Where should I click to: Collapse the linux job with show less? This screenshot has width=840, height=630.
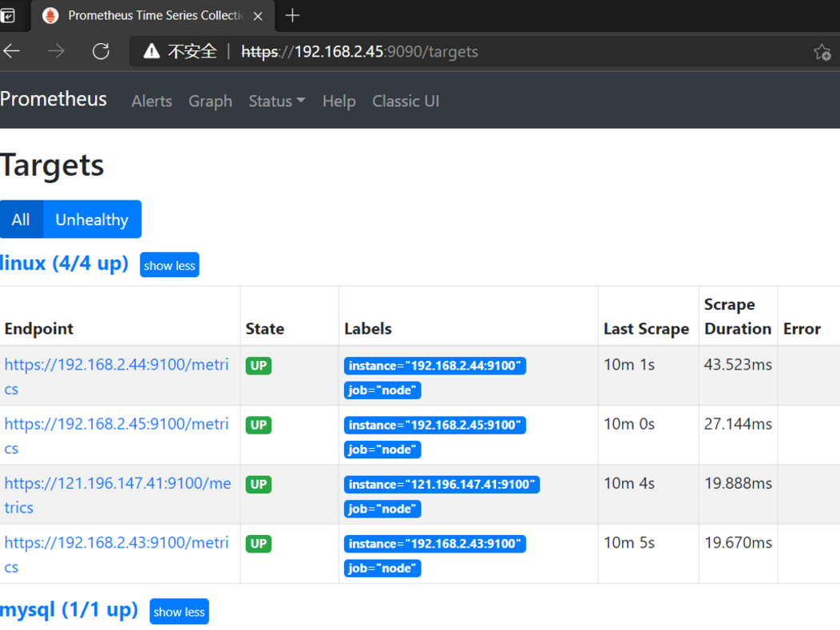pos(168,265)
